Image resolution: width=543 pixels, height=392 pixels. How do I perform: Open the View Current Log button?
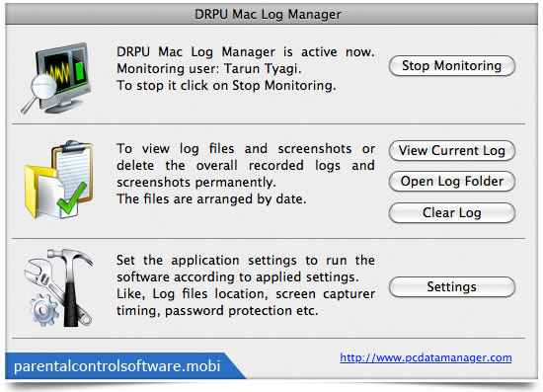[x=452, y=151]
